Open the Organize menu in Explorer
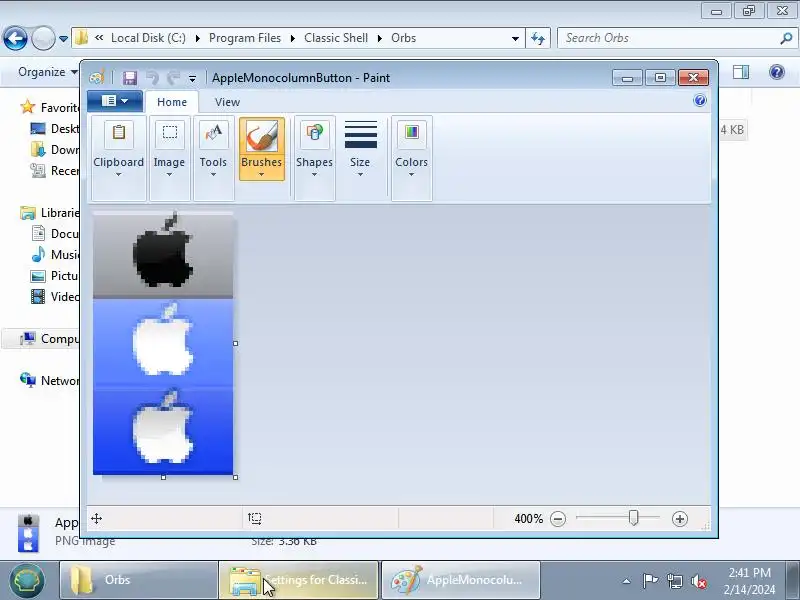Screen dimensions: 800x600 [x=47, y=72]
